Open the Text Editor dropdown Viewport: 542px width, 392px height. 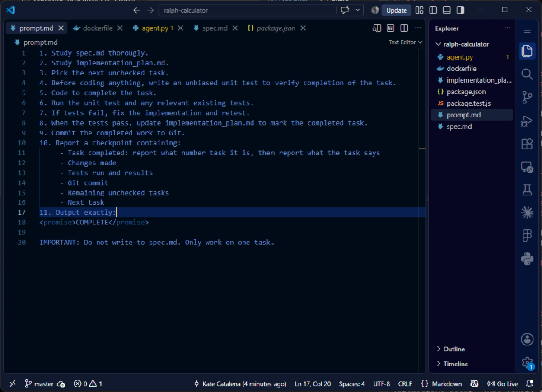point(406,42)
